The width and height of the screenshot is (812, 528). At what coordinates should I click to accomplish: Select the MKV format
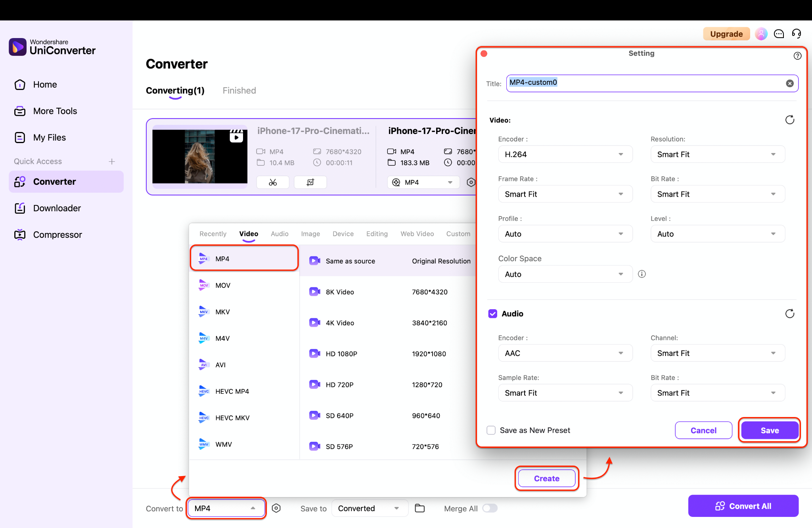tap(244, 312)
